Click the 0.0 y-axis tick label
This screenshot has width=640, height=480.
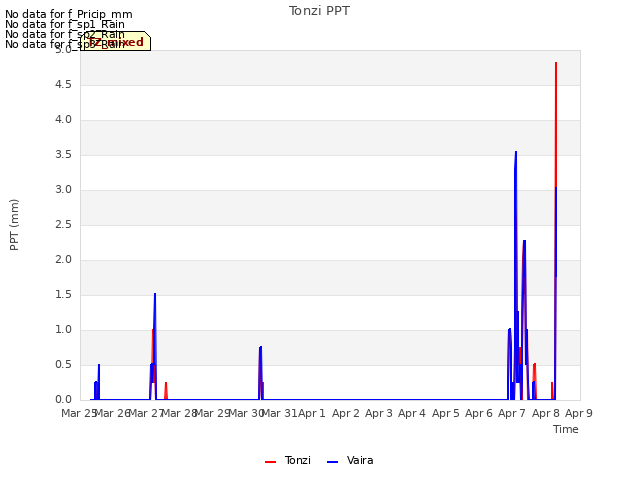click(63, 400)
